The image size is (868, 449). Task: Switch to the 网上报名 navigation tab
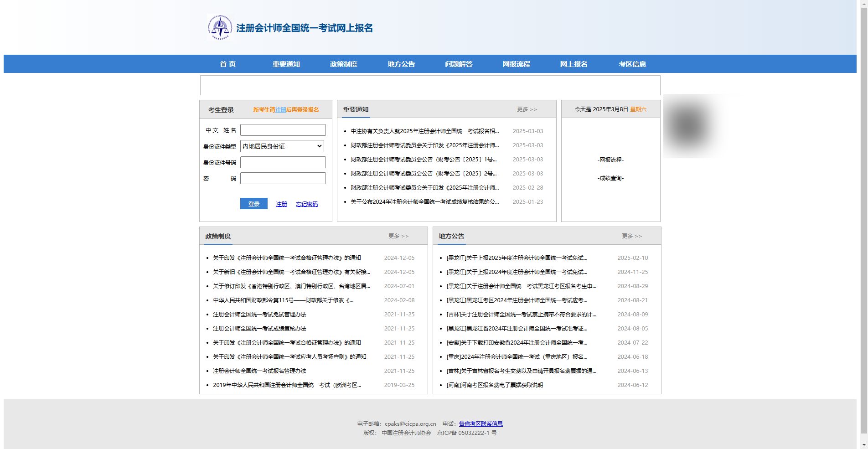(574, 64)
